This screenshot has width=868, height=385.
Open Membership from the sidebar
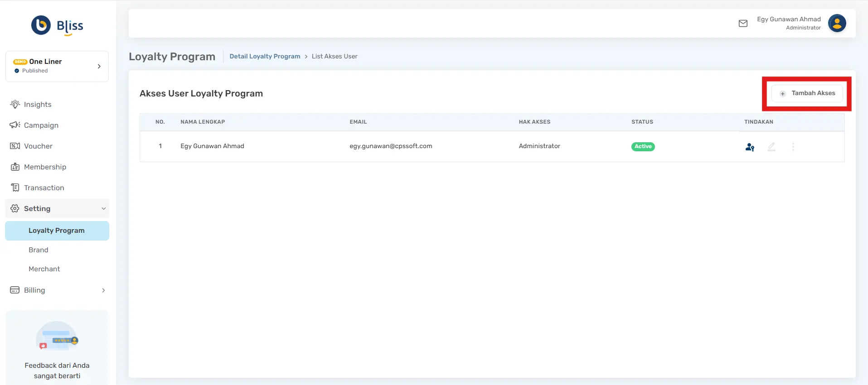point(45,167)
